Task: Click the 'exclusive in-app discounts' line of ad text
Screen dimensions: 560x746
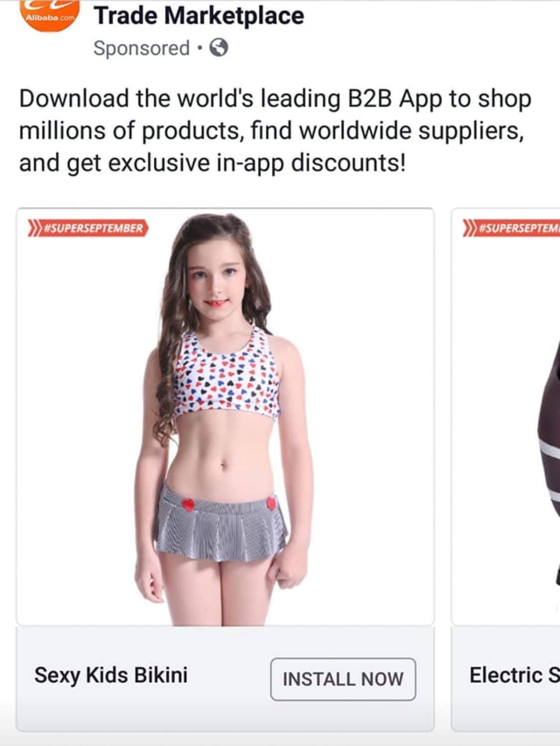Action: [212, 163]
